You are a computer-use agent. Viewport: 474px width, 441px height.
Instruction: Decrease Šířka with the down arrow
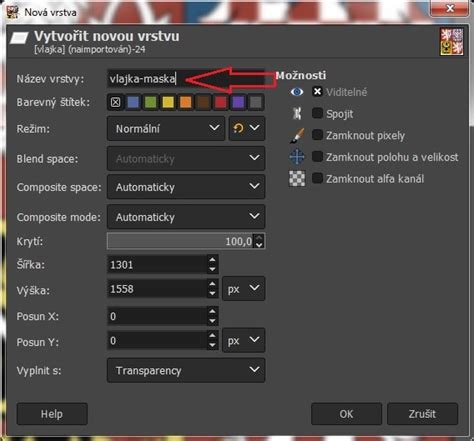point(212,269)
